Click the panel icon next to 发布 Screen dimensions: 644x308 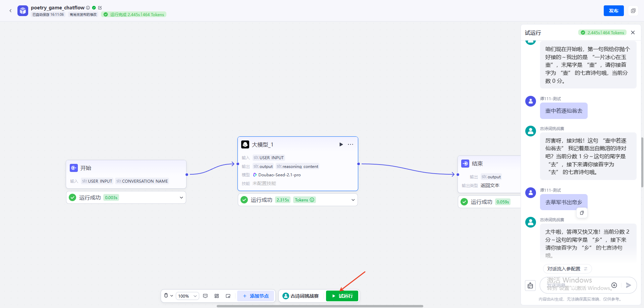[633, 11]
